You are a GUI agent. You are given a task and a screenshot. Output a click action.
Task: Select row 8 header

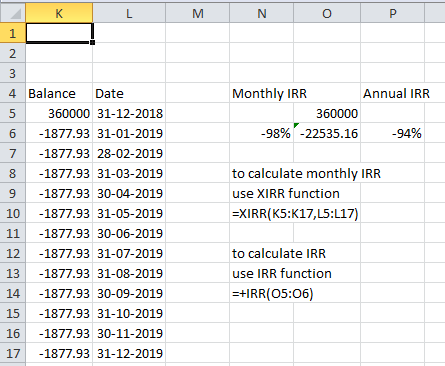click(13, 173)
